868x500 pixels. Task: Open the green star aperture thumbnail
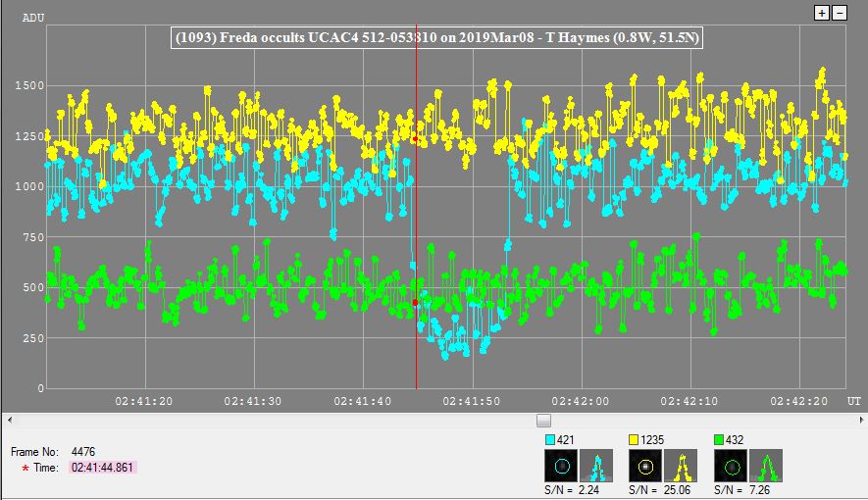(x=730, y=465)
